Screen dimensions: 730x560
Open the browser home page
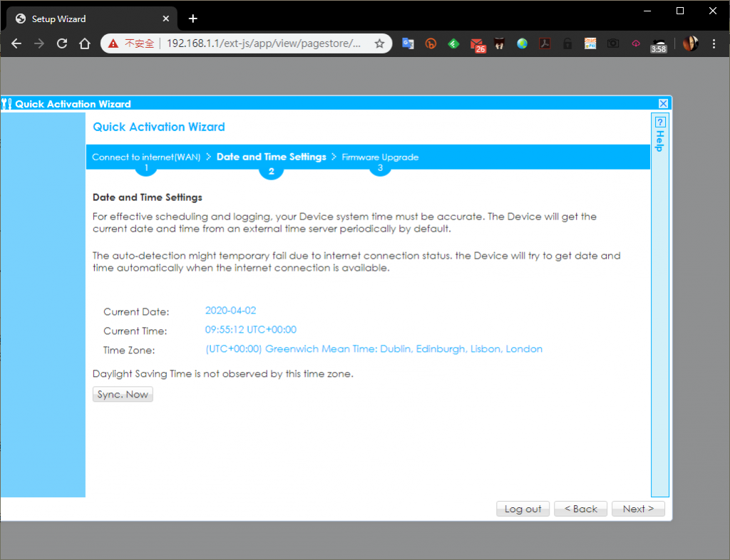[x=84, y=43]
